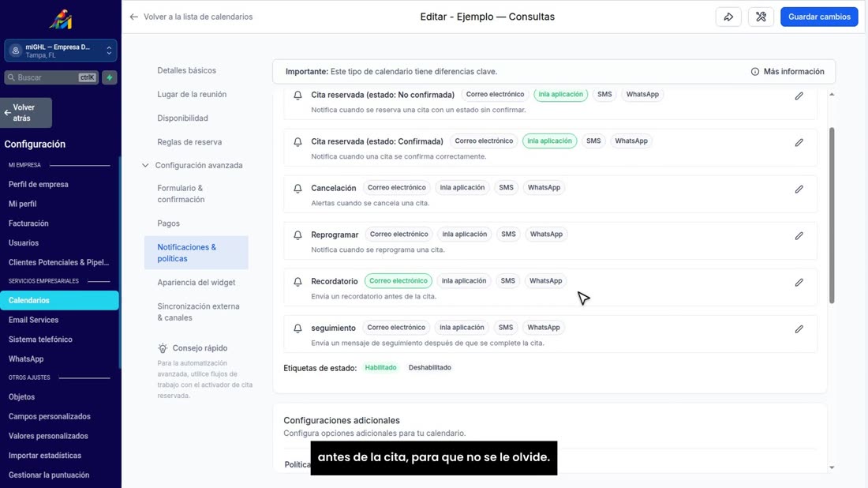The height and width of the screenshot is (488, 868).
Task: Open WhatsApp settings in sidebar
Action: pos(25,359)
